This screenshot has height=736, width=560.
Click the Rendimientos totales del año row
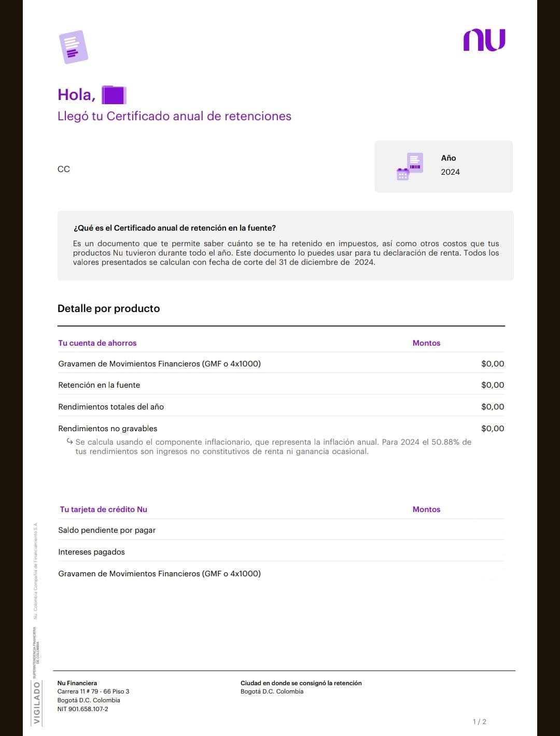pos(281,407)
